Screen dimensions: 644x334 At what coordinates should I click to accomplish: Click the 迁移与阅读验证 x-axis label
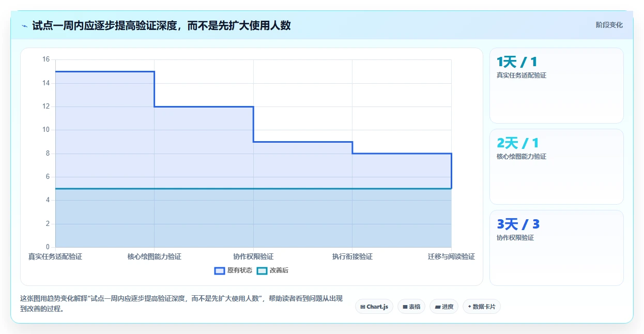[x=451, y=256]
